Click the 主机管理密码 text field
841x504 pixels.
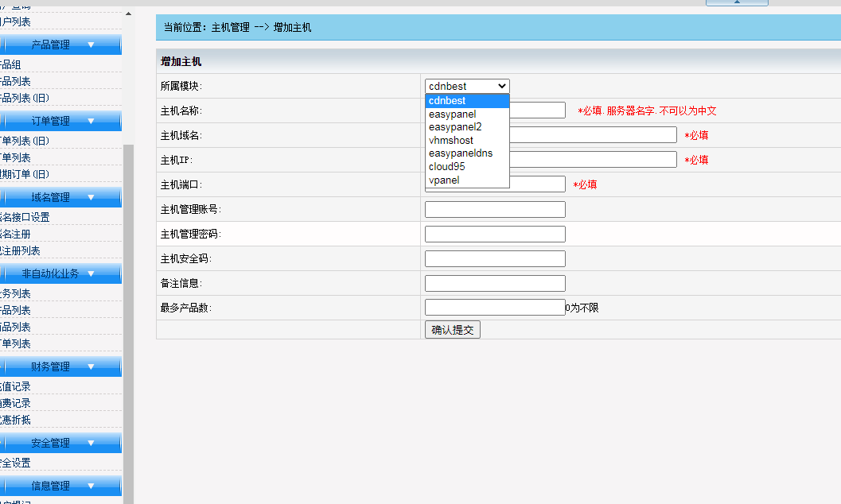tap(495, 235)
